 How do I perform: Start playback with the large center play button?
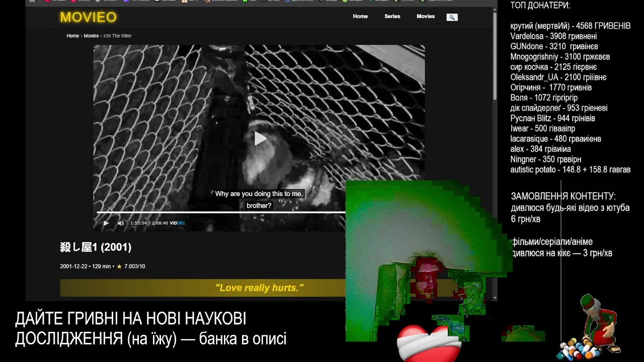[260, 138]
